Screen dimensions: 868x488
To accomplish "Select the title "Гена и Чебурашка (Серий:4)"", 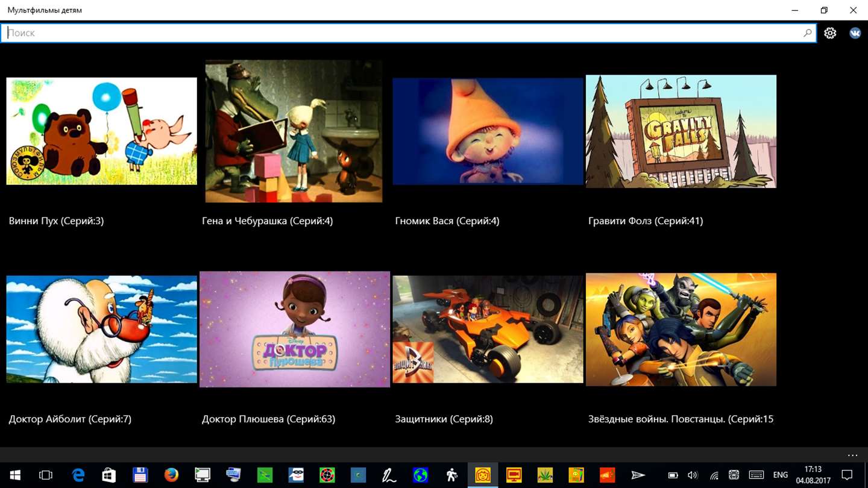I will pyautogui.click(x=267, y=221).
